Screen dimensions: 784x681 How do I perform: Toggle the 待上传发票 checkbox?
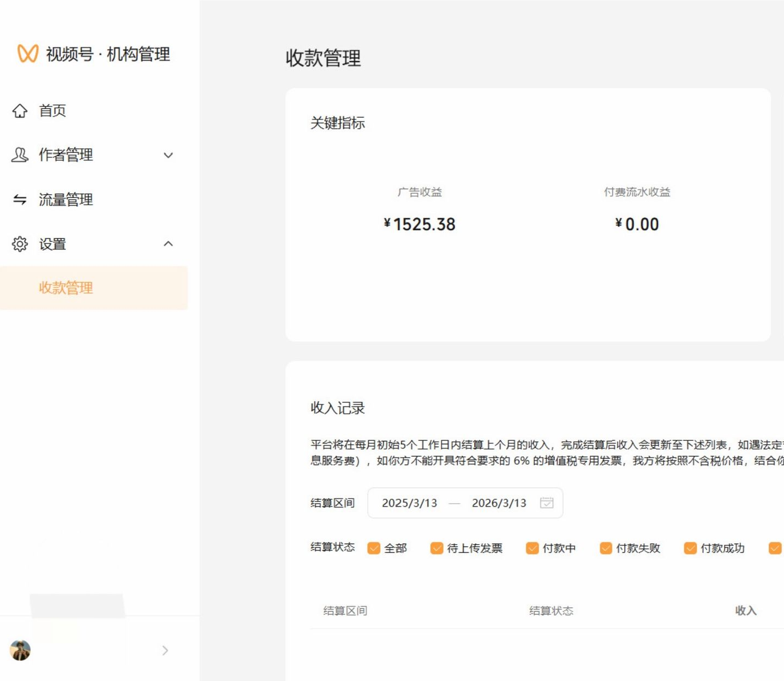click(x=436, y=548)
